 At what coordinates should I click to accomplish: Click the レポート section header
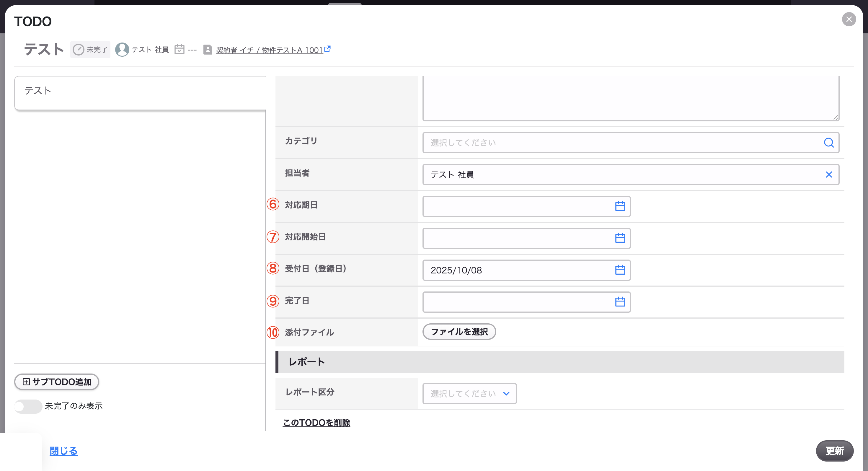click(x=560, y=362)
